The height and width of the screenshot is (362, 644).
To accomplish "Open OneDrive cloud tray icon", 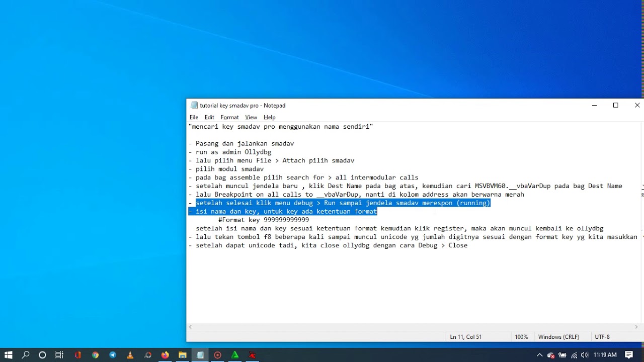I will (551, 355).
